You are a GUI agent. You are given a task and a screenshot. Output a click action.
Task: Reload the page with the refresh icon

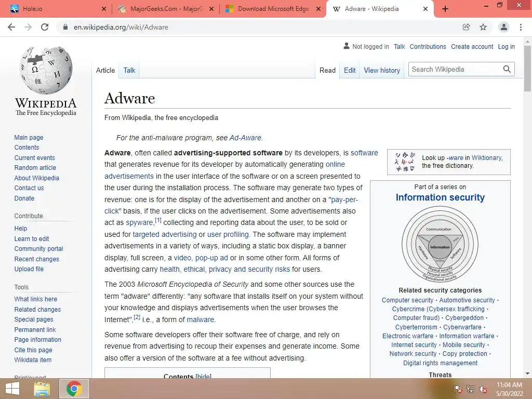[x=45, y=27]
